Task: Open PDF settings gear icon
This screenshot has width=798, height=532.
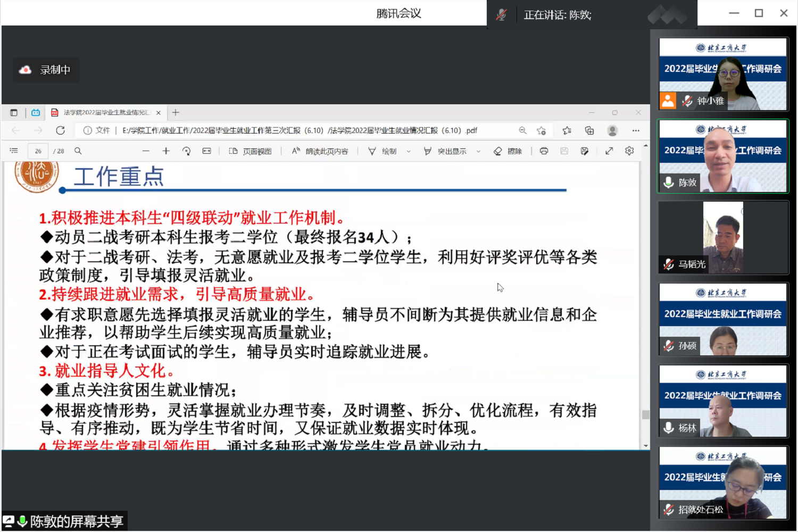Action: coord(629,151)
